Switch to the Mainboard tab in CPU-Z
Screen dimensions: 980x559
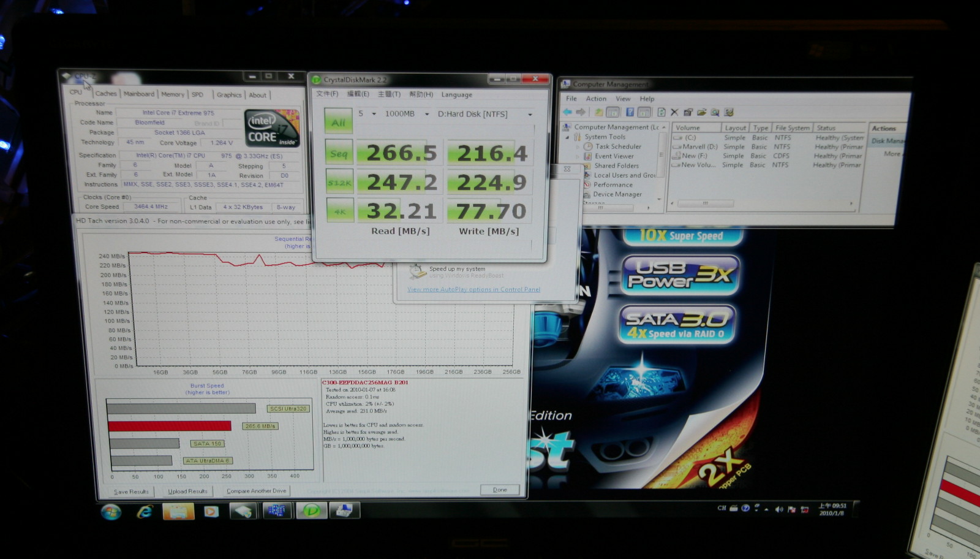click(138, 94)
